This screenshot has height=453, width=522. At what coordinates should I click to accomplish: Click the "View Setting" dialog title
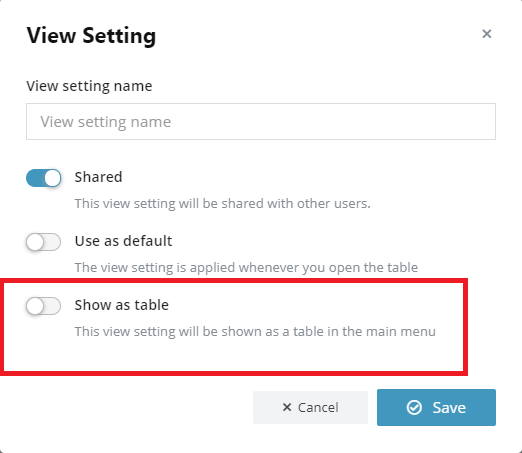[91, 36]
